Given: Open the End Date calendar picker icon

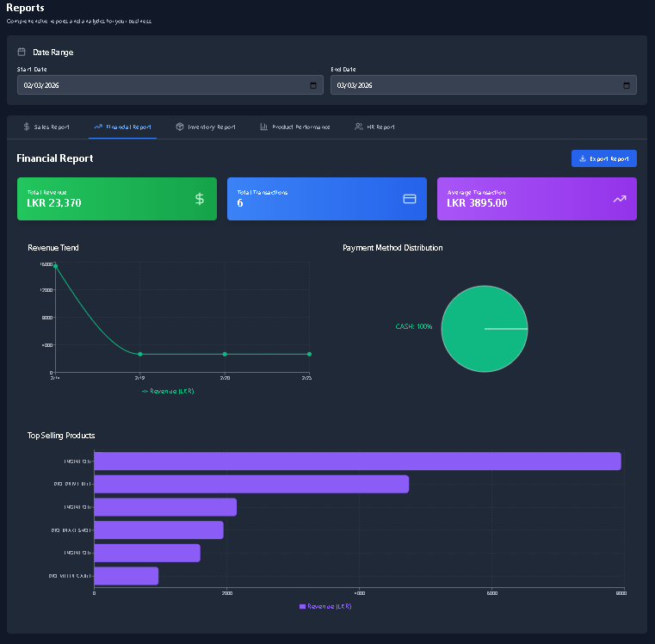Looking at the screenshot, I should pyautogui.click(x=627, y=85).
